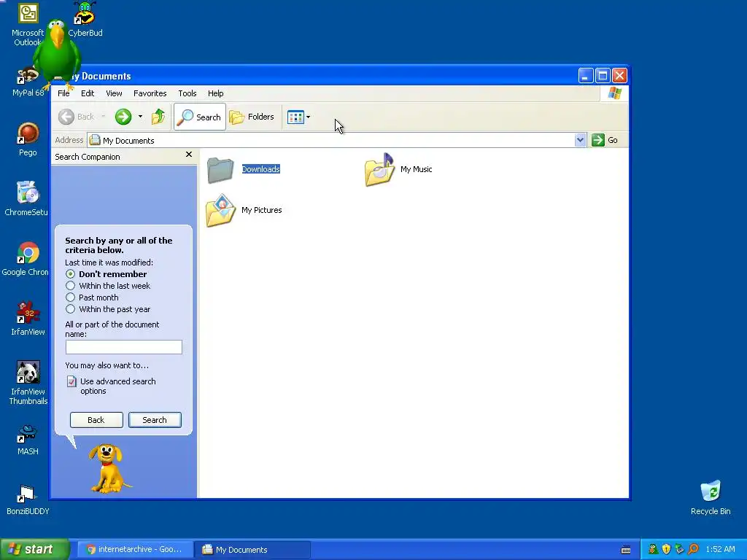The width and height of the screenshot is (747, 560).
Task: Click the green Forward arrow button
Action: pyautogui.click(x=123, y=117)
